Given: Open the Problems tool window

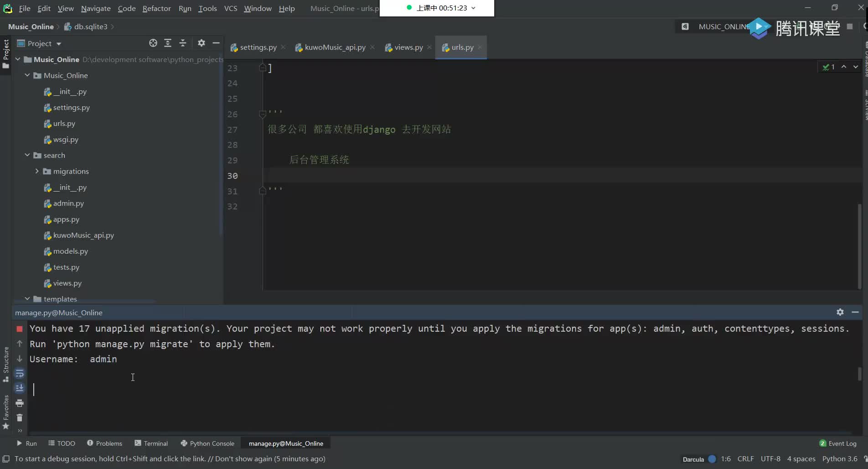Looking at the screenshot, I should coord(104,443).
